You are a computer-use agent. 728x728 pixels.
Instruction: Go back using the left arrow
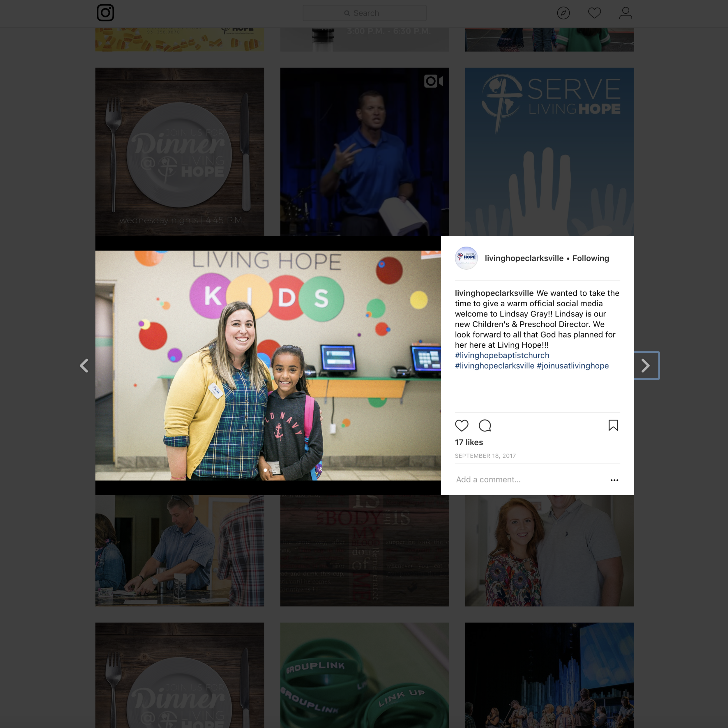[x=84, y=365]
